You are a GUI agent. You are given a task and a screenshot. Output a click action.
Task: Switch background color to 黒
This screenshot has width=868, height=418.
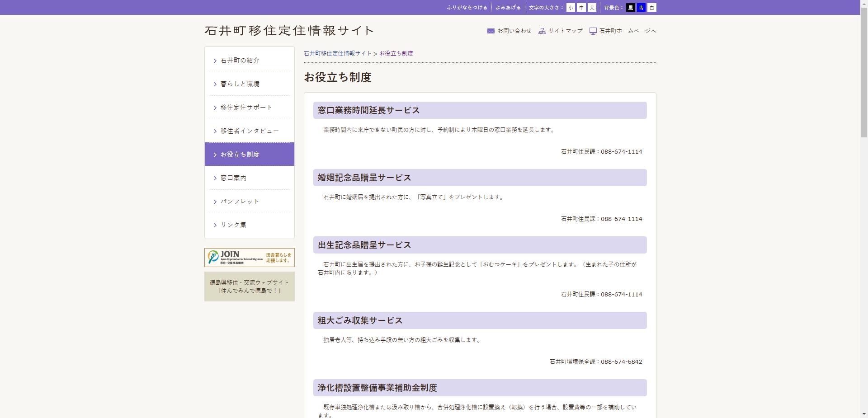point(630,7)
